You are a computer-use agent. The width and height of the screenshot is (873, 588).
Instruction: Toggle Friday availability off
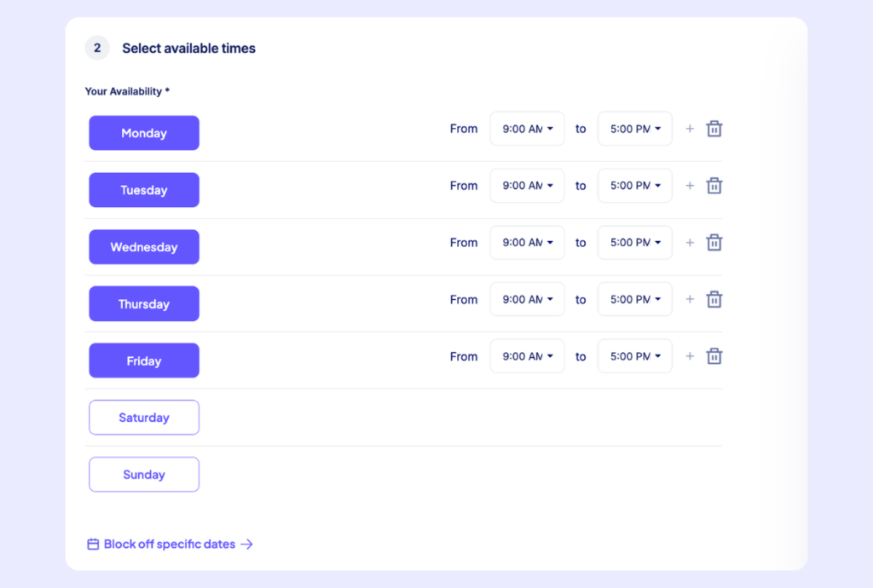(x=144, y=360)
